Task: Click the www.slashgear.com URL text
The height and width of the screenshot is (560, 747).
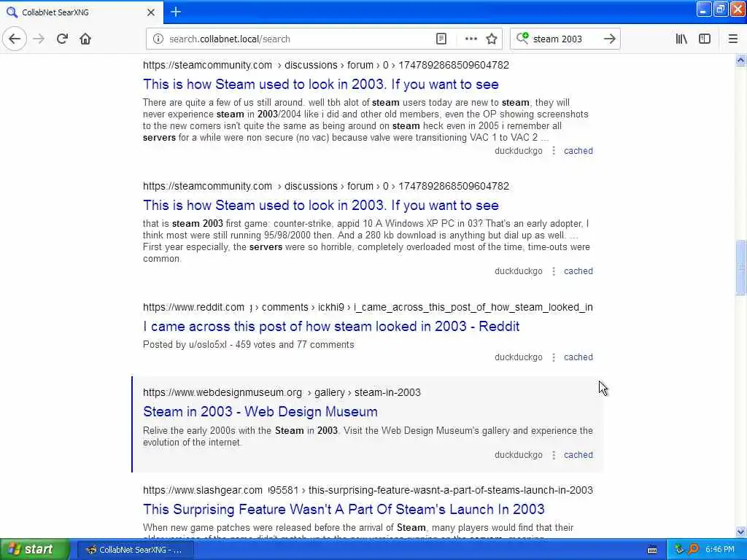Action: click(x=203, y=490)
